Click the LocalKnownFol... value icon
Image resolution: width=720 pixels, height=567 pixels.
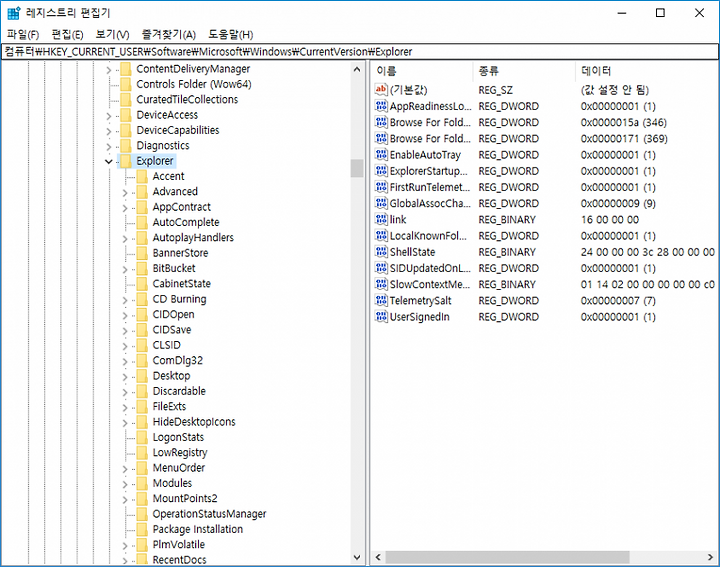[x=381, y=236]
